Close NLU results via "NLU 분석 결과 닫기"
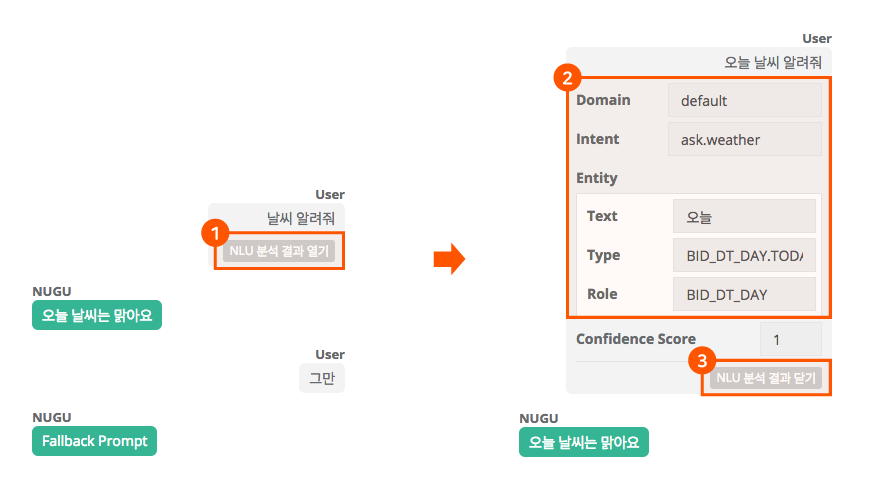Screen dimensions: 870x486 (765, 378)
